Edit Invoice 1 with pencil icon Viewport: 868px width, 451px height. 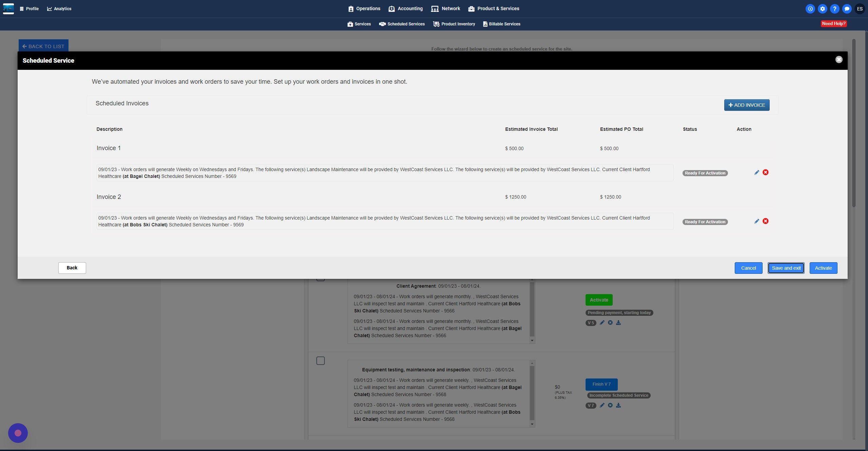point(756,172)
